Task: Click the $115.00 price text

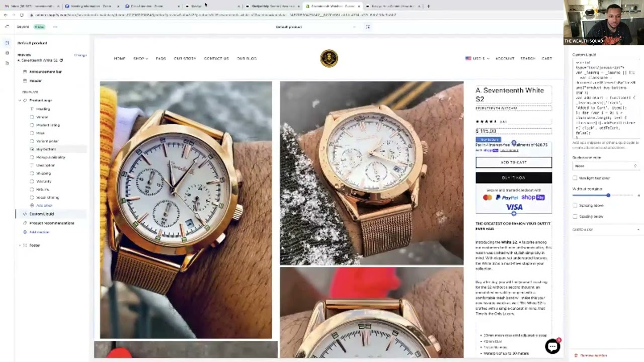Action: [486, 131]
